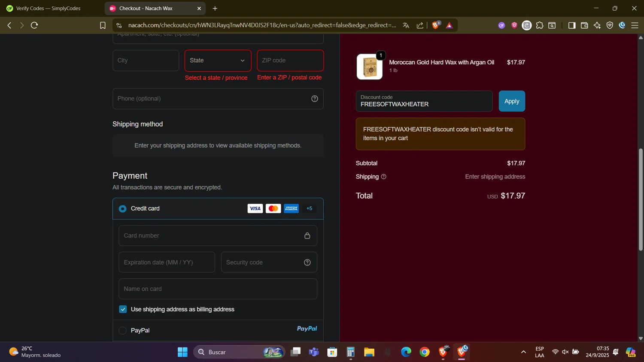Show hidden system tray icons
Image resolution: width=644 pixels, height=362 pixels.
click(x=523, y=352)
